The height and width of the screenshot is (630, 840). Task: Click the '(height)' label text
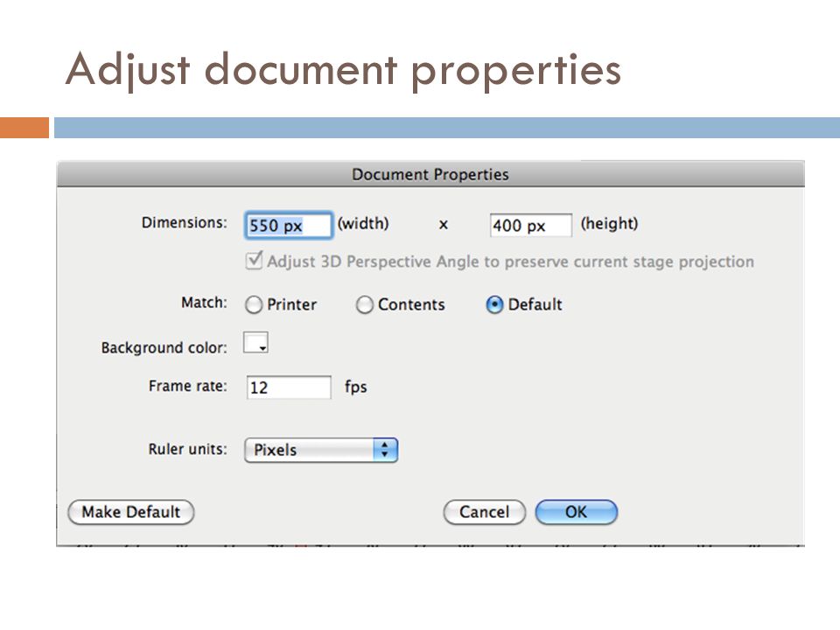pyautogui.click(x=610, y=223)
